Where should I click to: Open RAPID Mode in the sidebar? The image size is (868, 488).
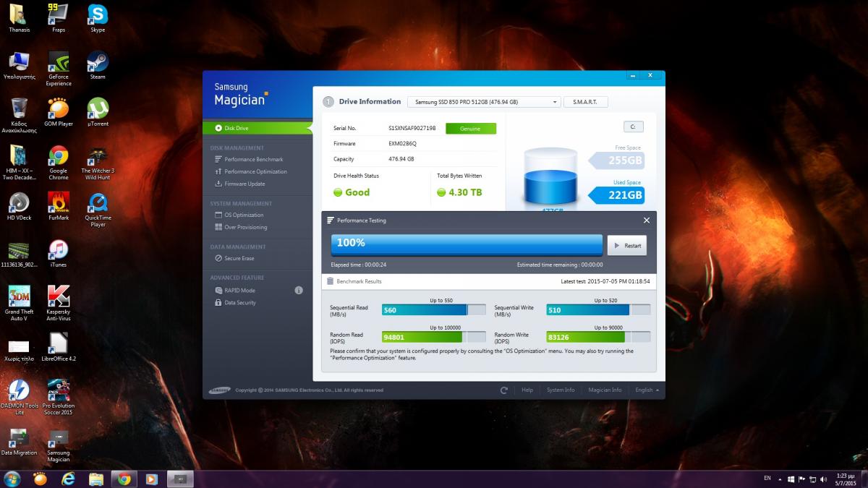click(x=234, y=290)
